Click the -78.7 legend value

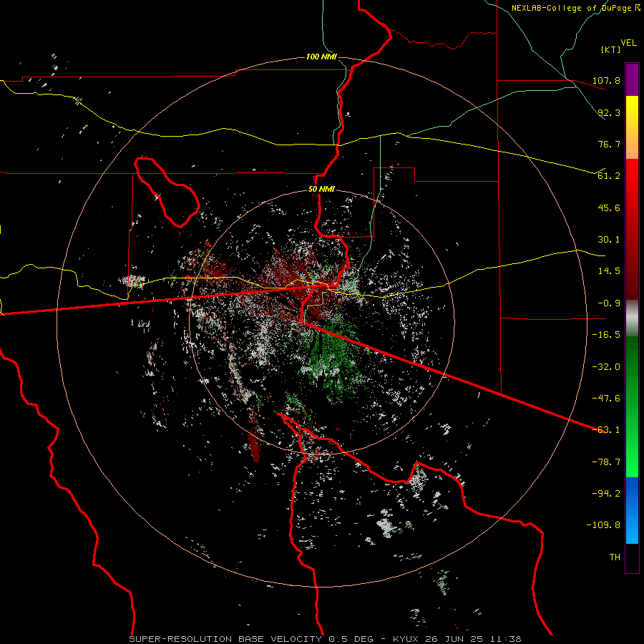pyautogui.click(x=606, y=462)
